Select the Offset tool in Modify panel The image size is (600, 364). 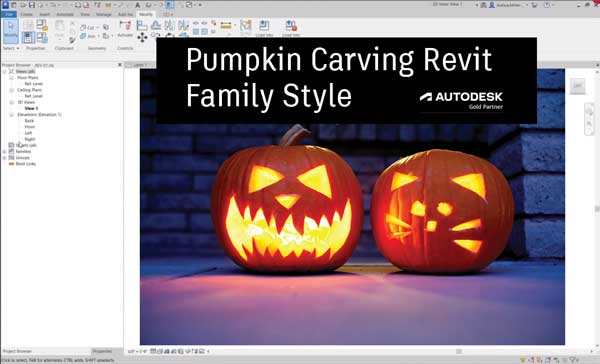click(x=156, y=26)
